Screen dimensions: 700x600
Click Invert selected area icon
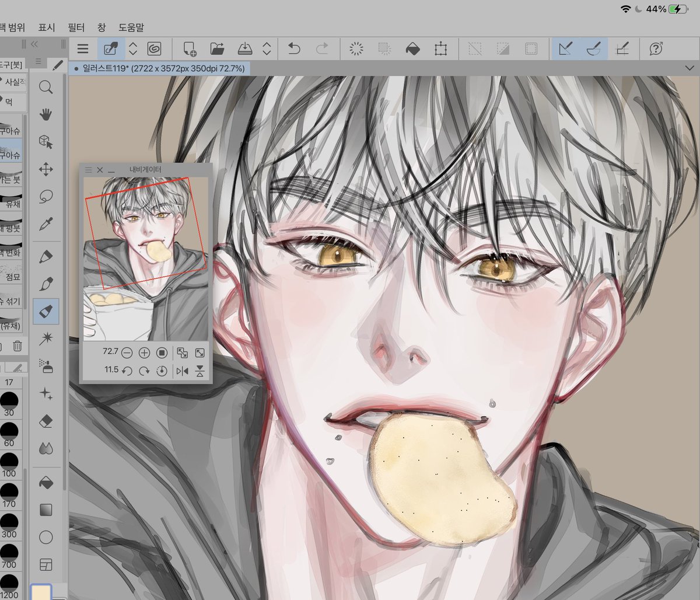pyautogui.click(x=503, y=49)
